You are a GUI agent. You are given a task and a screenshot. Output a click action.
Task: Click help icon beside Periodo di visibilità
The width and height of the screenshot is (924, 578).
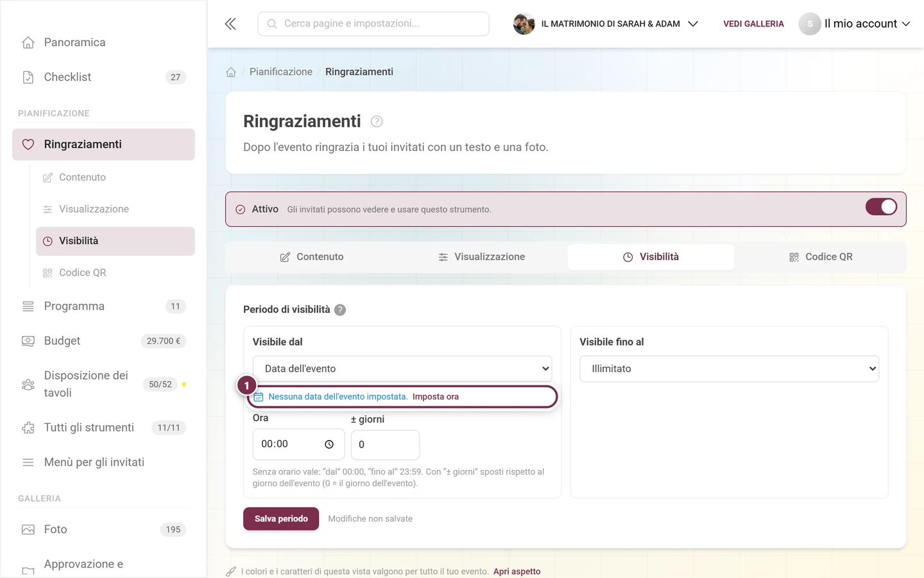point(340,310)
